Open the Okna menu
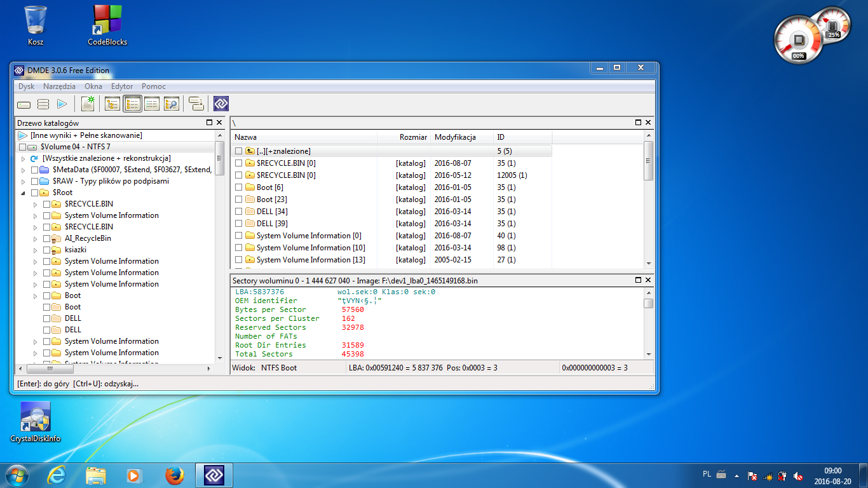 93,86
